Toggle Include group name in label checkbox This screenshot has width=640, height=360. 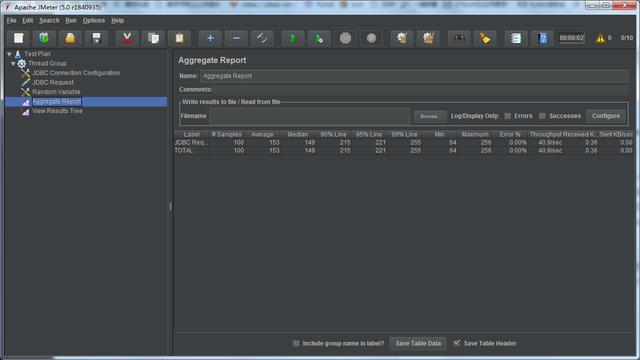[x=296, y=344]
